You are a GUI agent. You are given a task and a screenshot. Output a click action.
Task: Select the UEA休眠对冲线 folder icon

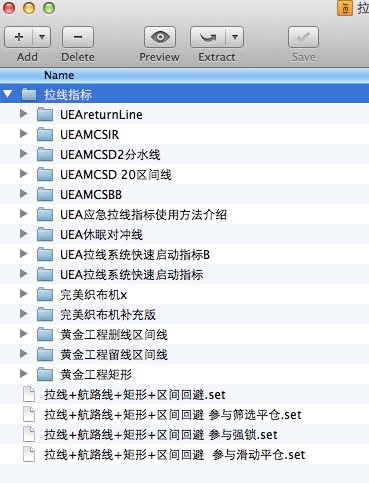[x=45, y=234]
